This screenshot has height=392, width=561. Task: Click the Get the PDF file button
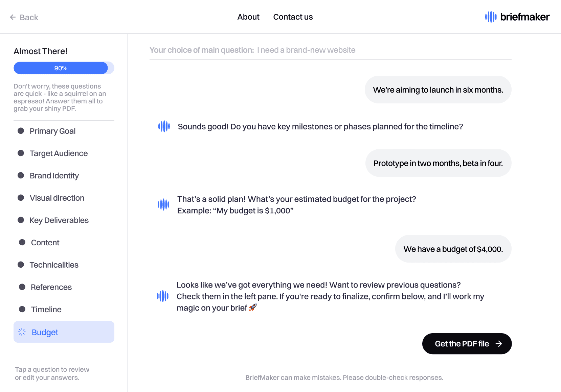pos(467,344)
